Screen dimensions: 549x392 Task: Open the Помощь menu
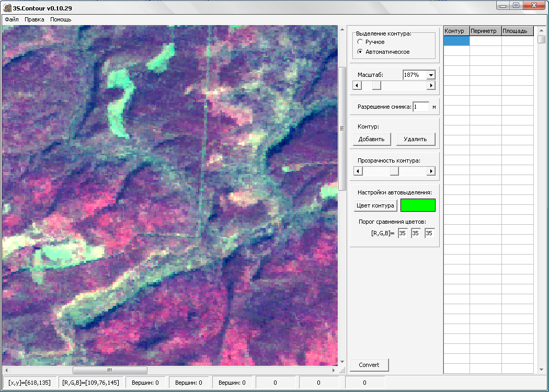(x=61, y=19)
